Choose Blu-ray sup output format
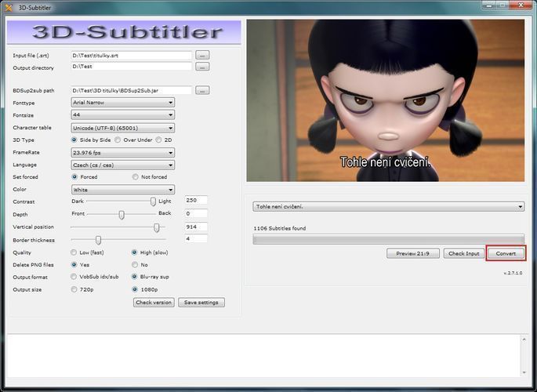 click(135, 277)
